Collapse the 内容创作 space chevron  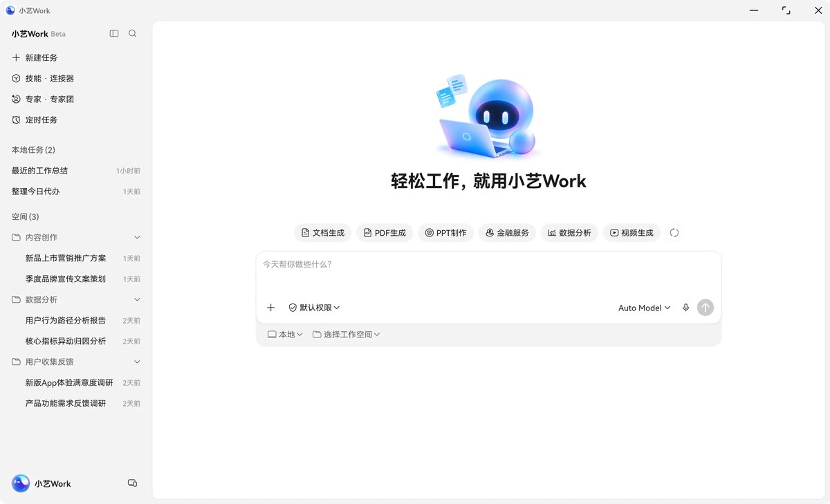(137, 237)
